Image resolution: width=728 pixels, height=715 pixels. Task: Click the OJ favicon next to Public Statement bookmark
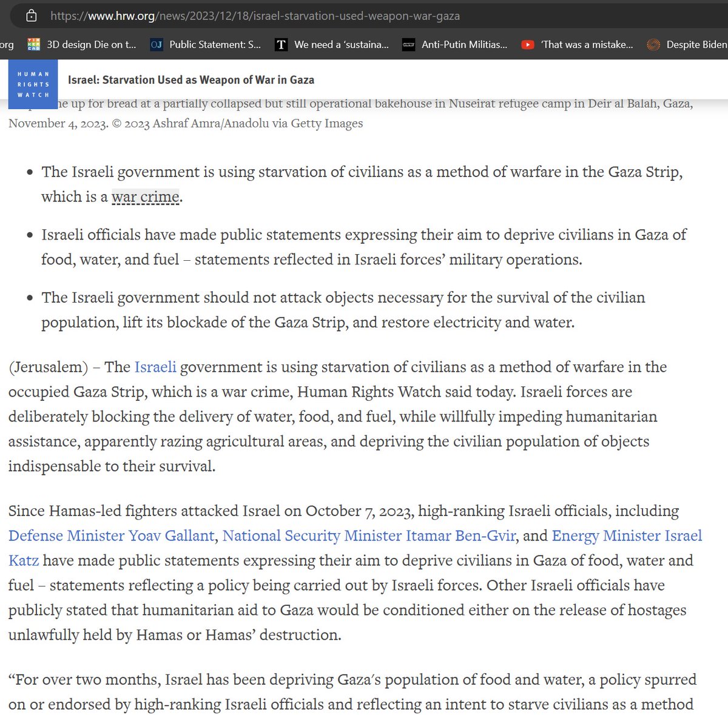coord(159,44)
